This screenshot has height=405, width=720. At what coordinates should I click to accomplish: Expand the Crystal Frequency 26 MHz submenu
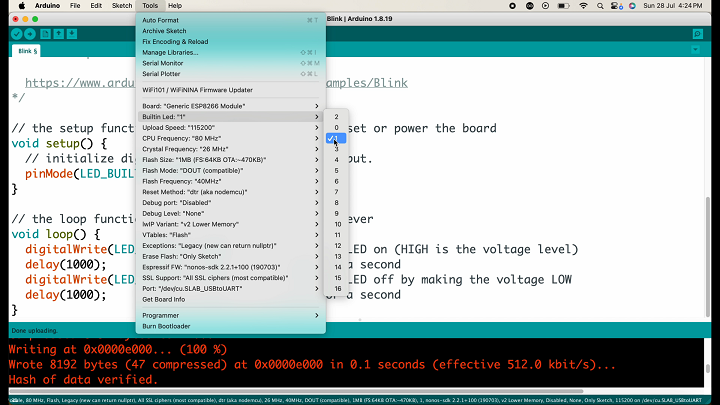pos(231,149)
